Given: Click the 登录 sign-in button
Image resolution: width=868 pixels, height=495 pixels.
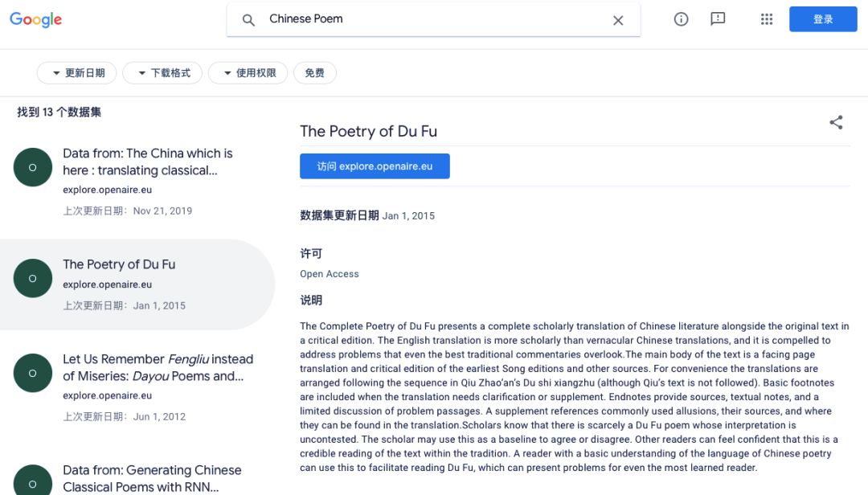Looking at the screenshot, I should tap(823, 19).
